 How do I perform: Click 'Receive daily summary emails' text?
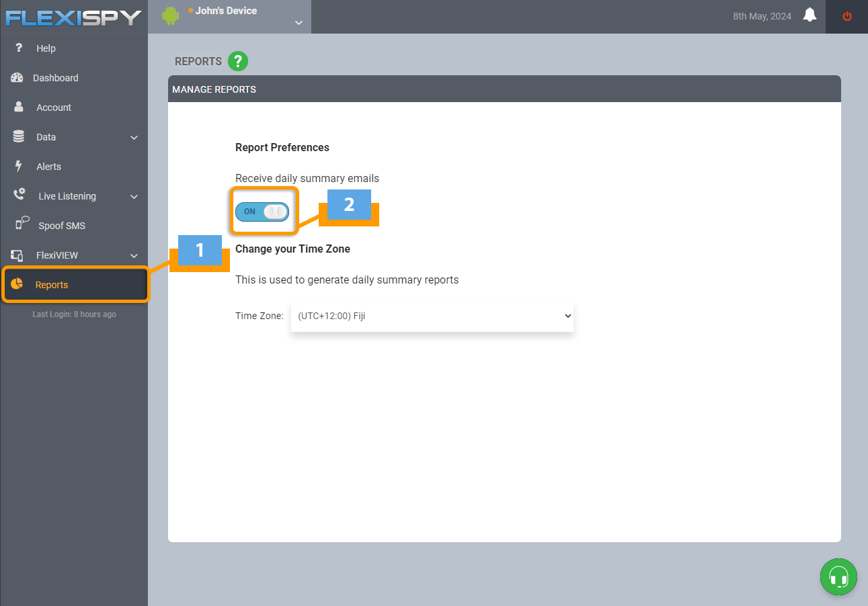tap(307, 179)
